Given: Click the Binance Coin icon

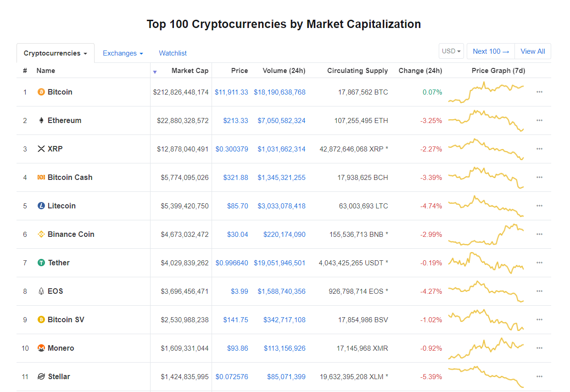Looking at the screenshot, I should click(41, 234).
